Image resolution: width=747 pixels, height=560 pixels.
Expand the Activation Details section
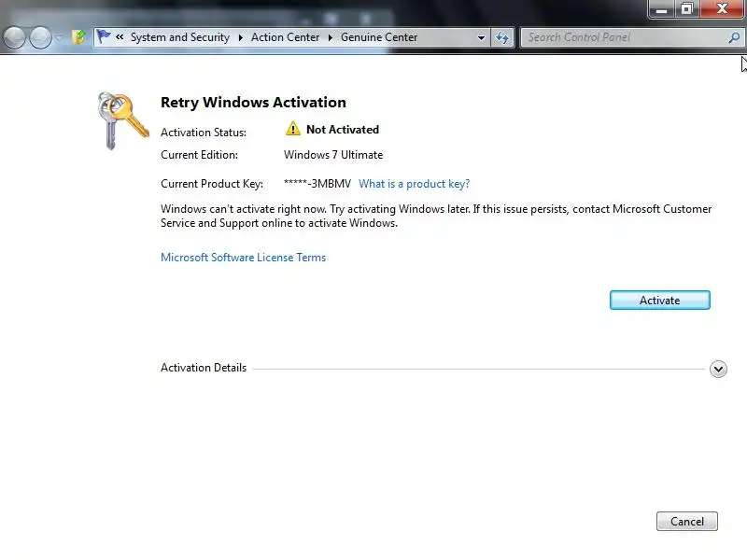718,369
